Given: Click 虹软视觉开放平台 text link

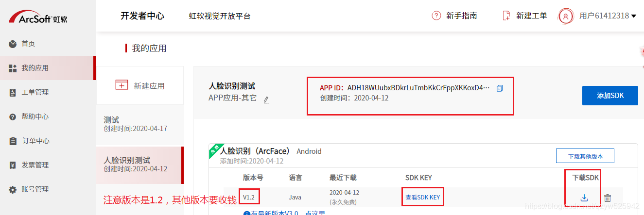Looking at the screenshot, I should (220, 16).
